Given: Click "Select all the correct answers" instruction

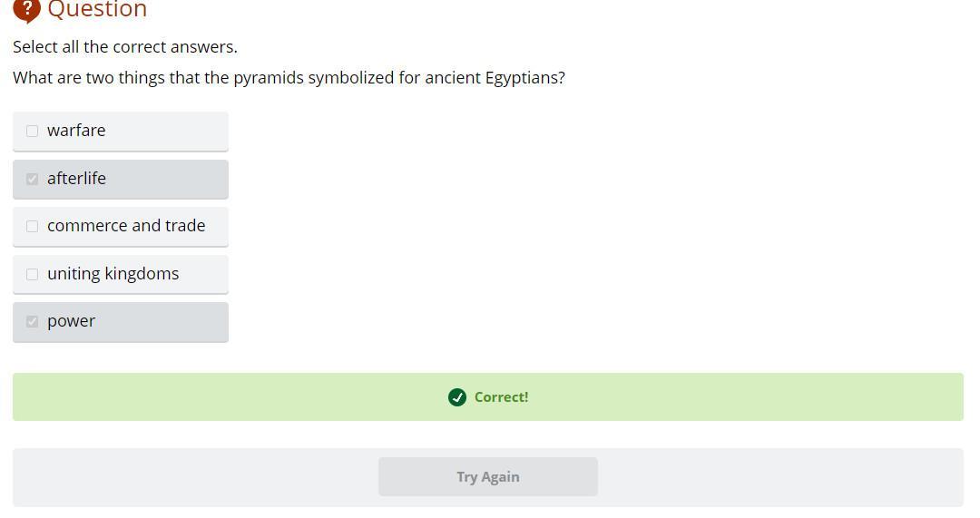Looking at the screenshot, I should (125, 47).
